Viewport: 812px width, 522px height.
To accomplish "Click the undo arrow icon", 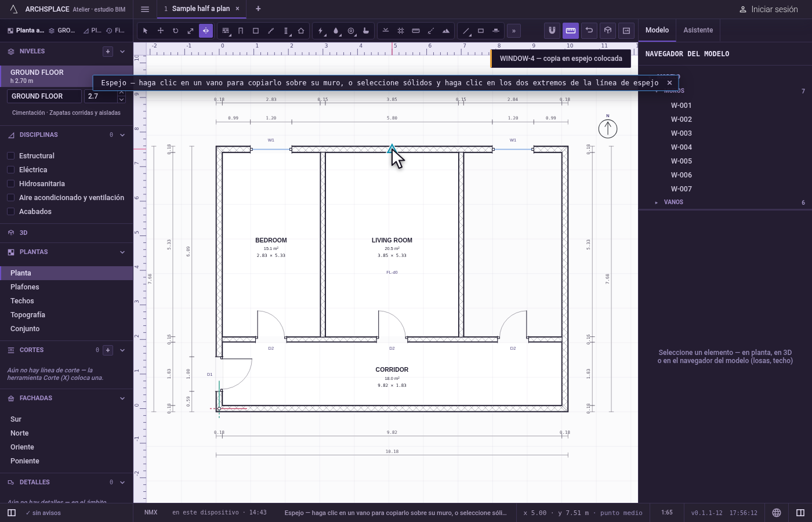I will coord(589,30).
